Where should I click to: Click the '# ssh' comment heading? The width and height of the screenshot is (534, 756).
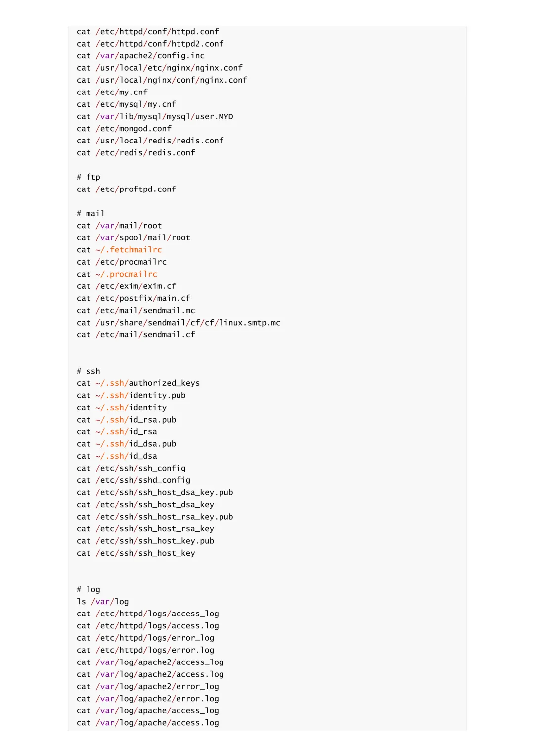[x=89, y=371]
